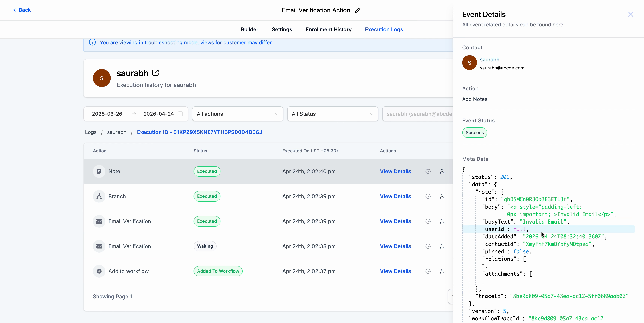
Task: Switch to the Enrollment History tab
Action: (328, 29)
